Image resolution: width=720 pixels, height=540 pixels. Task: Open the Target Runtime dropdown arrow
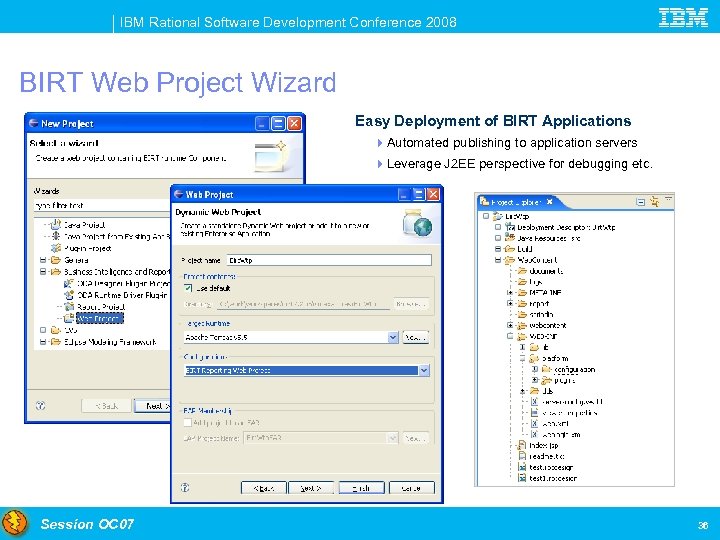[393, 337]
